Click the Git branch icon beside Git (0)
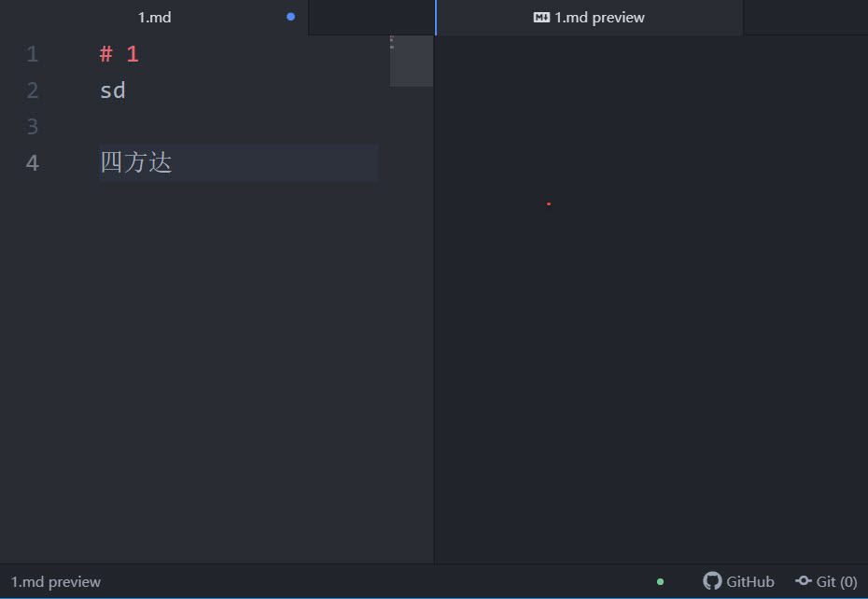Image resolution: width=868 pixels, height=599 pixels. pyautogui.click(x=804, y=581)
